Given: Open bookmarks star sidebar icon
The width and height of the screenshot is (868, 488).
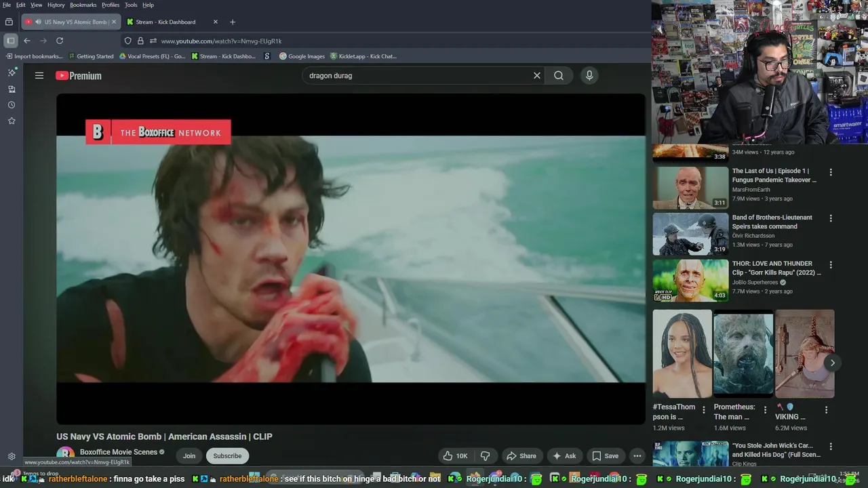Looking at the screenshot, I should (12, 121).
